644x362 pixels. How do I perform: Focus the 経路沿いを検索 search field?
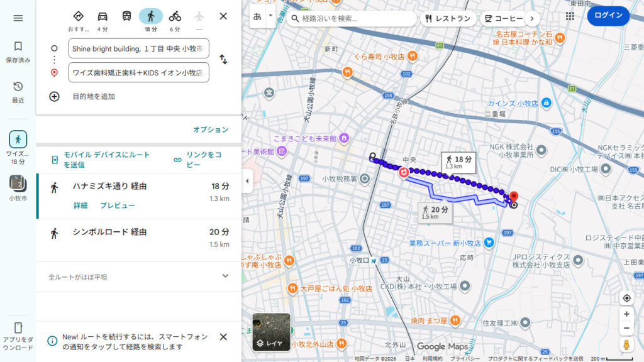(351, 18)
